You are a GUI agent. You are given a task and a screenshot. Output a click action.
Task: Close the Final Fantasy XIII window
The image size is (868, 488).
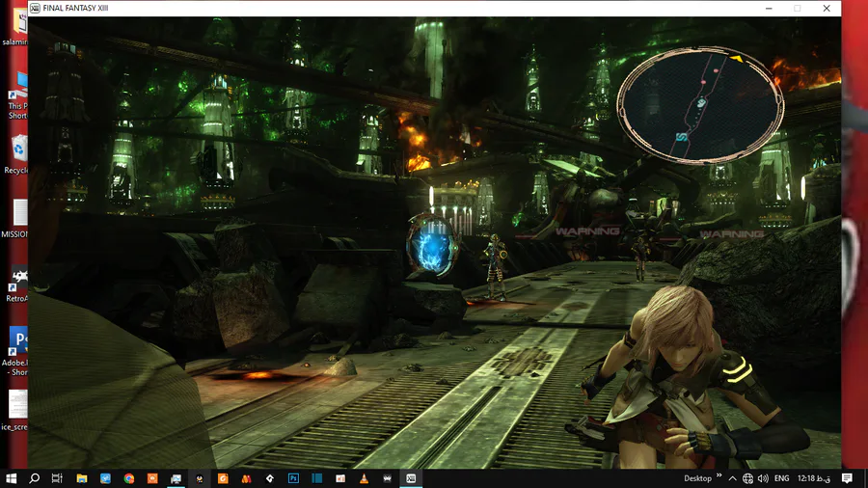[x=827, y=9]
